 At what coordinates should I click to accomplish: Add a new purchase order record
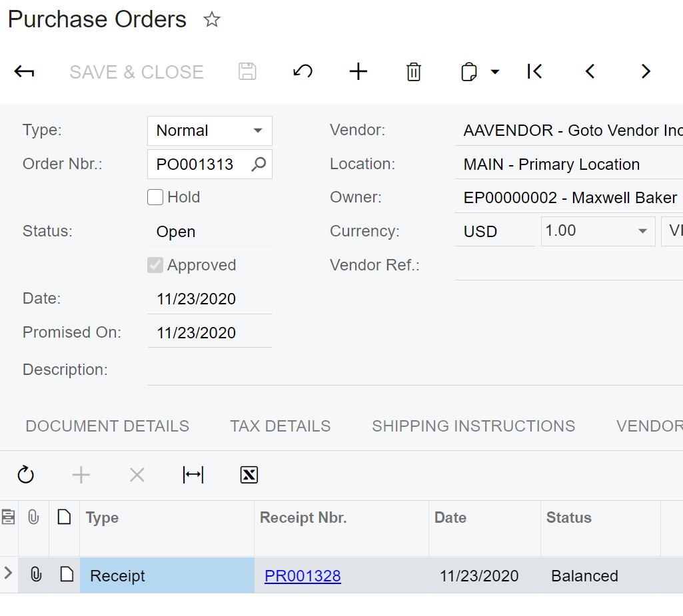[x=358, y=72]
